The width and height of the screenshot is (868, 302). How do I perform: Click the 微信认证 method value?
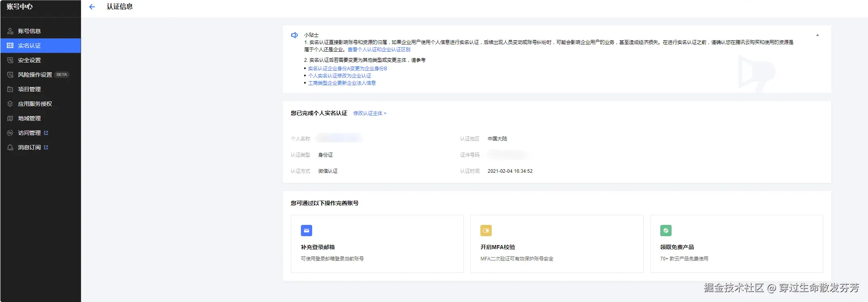328,171
